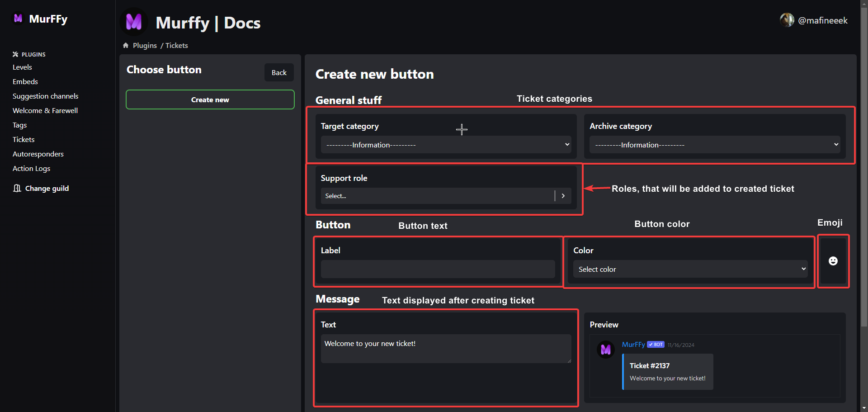Click the Choose button heading
Screen dimensions: 868x412
tap(164, 70)
